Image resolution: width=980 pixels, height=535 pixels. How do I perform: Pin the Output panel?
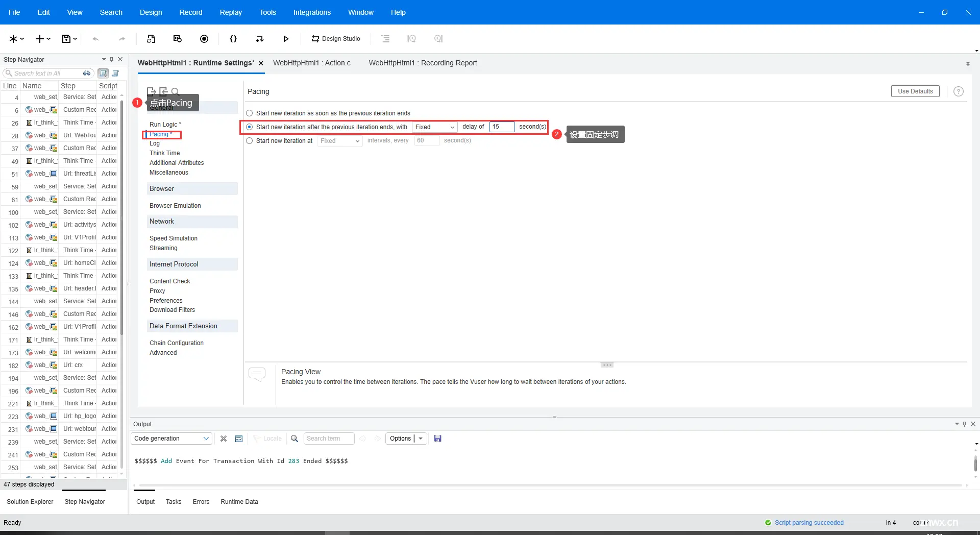[964, 424]
